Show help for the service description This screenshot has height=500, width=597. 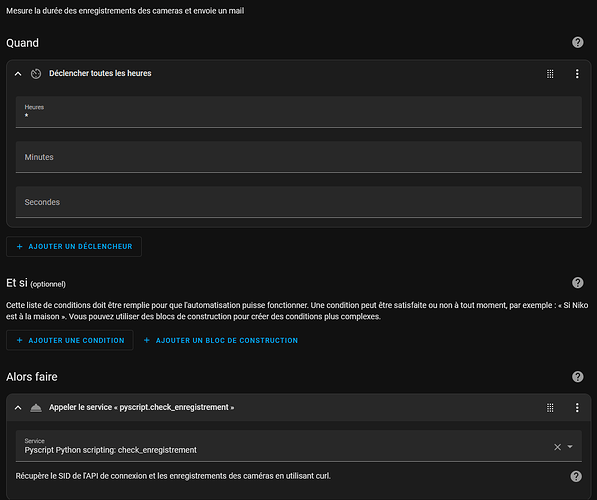click(576, 476)
